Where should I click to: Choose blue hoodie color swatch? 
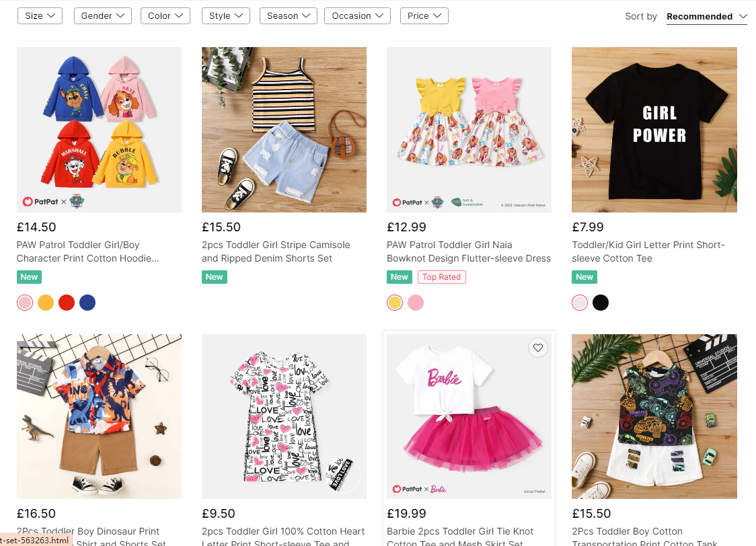[x=87, y=303]
